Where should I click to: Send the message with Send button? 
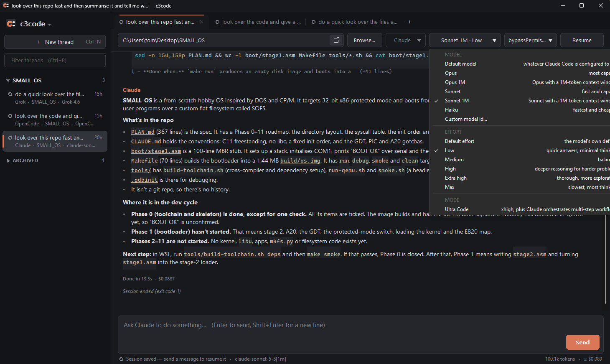pos(583,342)
